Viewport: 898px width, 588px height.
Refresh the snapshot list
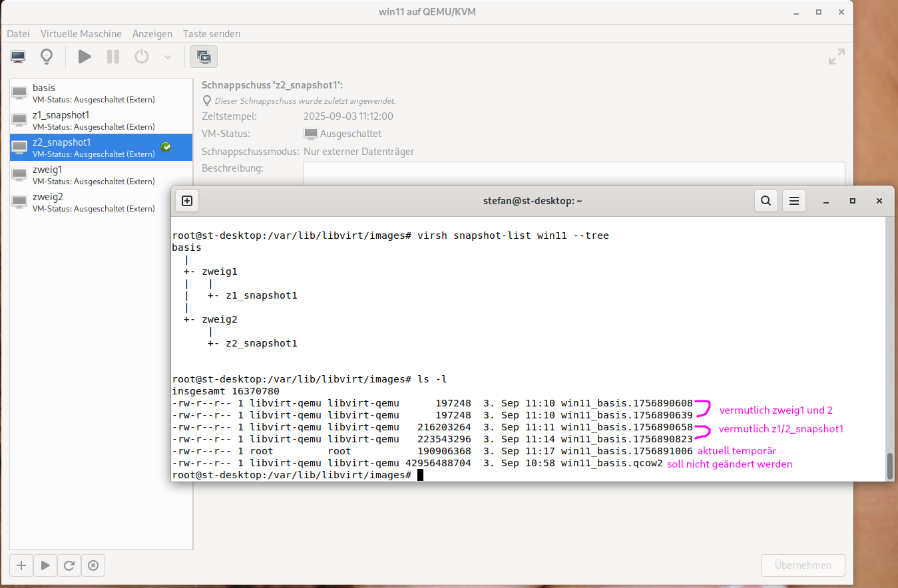click(x=69, y=565)
